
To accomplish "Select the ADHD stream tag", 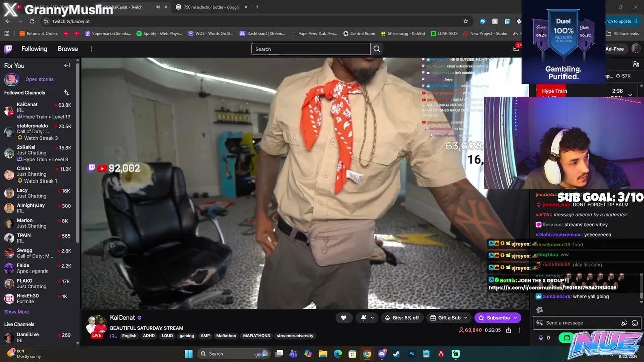I will (149, 336).
